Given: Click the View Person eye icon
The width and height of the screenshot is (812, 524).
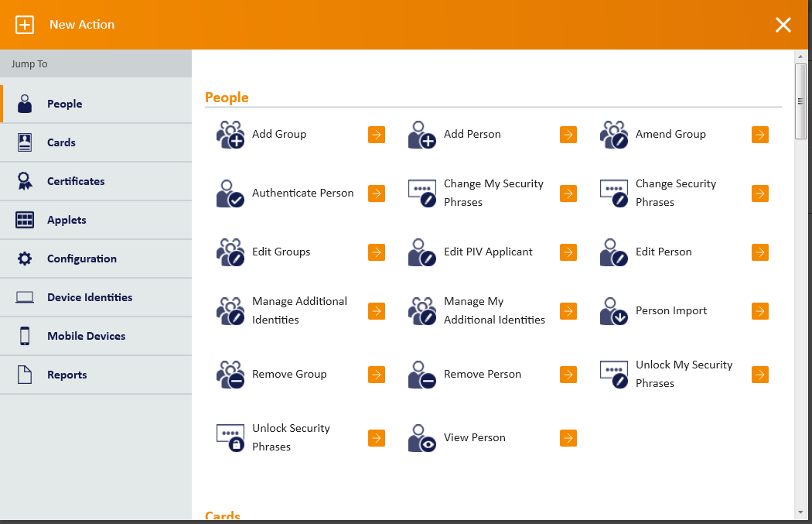Looking at the screenshot, I should pyautogui.click(x=421, y=438).
